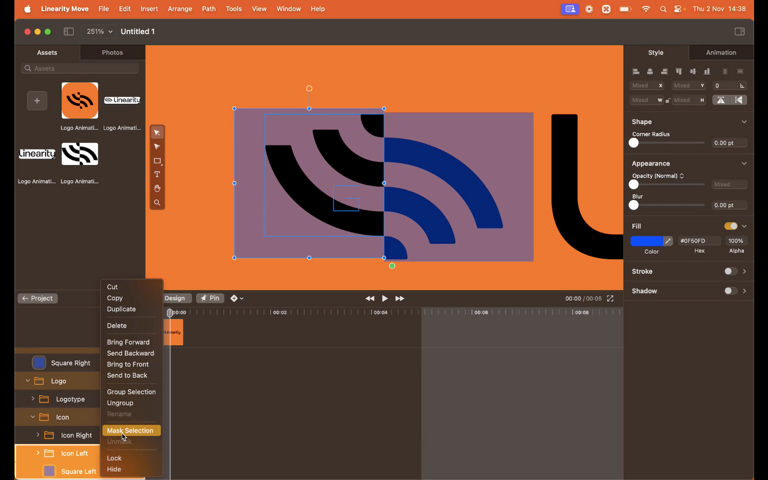Click the align bottom icon
Image resolution: width=768 pixels, height=480 pixels.
707,72
